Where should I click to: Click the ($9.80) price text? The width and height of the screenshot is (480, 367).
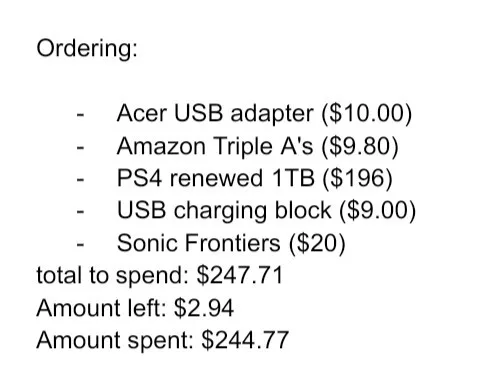click(x=360, y=146)
